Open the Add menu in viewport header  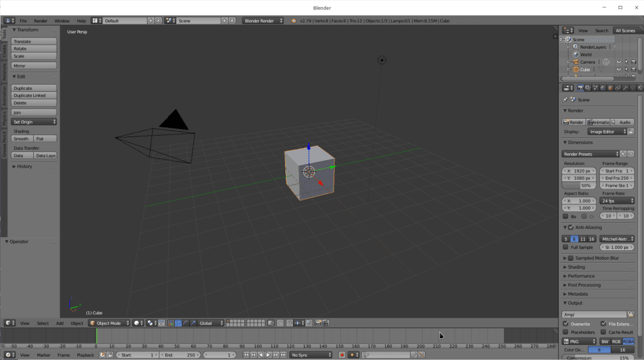tap(60, 323)
